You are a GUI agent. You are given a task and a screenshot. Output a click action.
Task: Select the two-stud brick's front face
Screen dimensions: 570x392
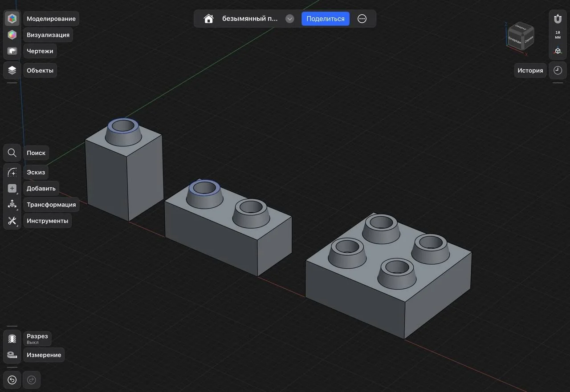211,238
